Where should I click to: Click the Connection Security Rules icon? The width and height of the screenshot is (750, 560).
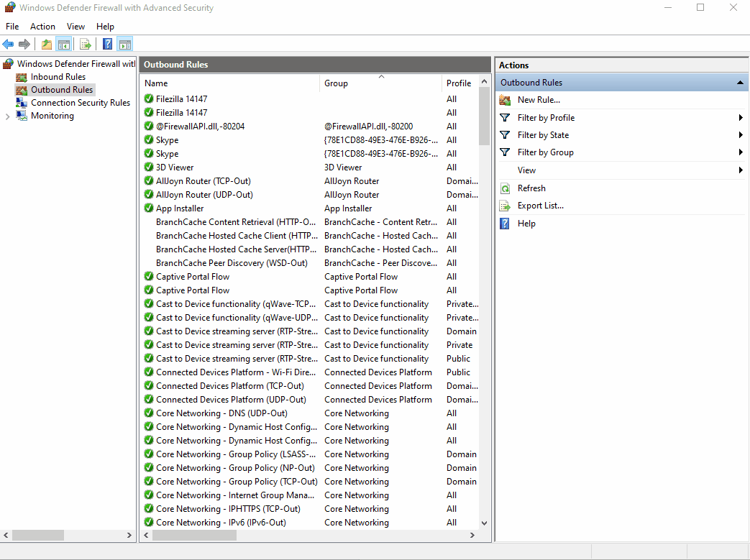(x=21, y=103)
